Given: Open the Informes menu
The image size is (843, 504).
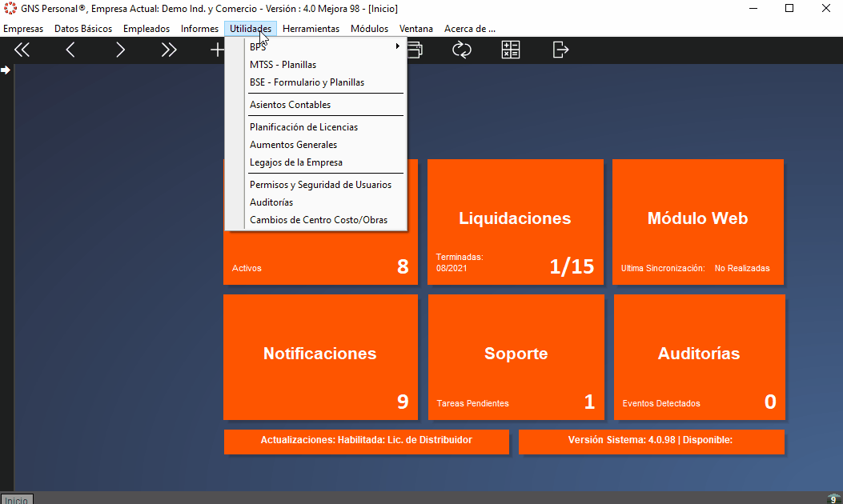Looking at the screenshot, I should pos(199,29).
